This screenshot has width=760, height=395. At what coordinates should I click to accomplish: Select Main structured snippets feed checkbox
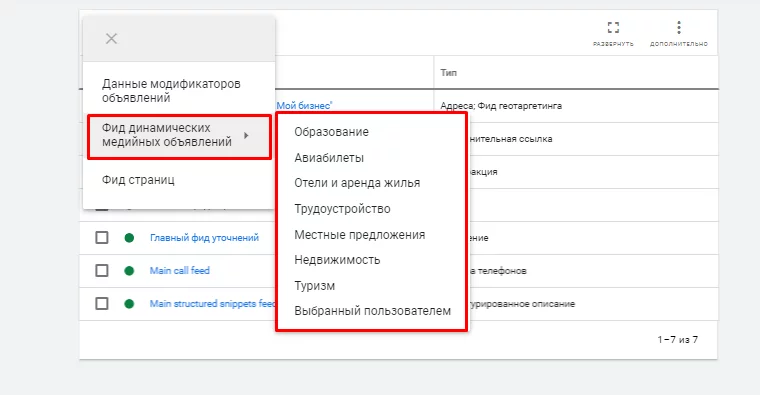pos(102,304)
